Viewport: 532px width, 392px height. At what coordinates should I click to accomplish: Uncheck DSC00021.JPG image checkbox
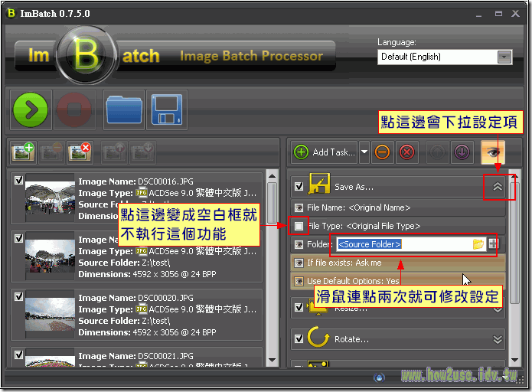coord(19,354)
